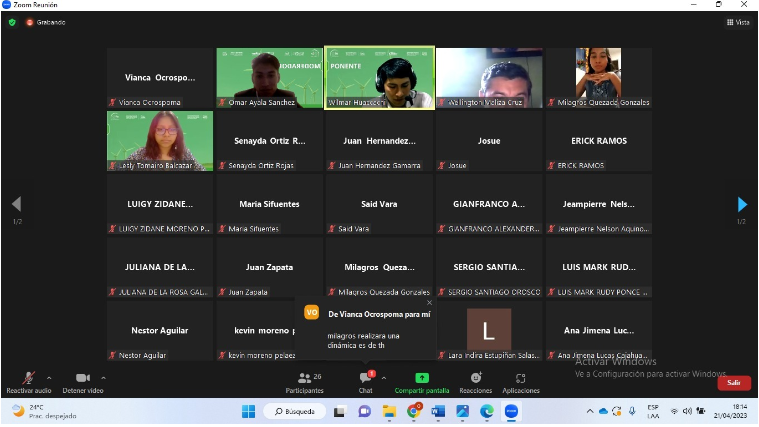Open the Vista layout menu

[738, 22]
